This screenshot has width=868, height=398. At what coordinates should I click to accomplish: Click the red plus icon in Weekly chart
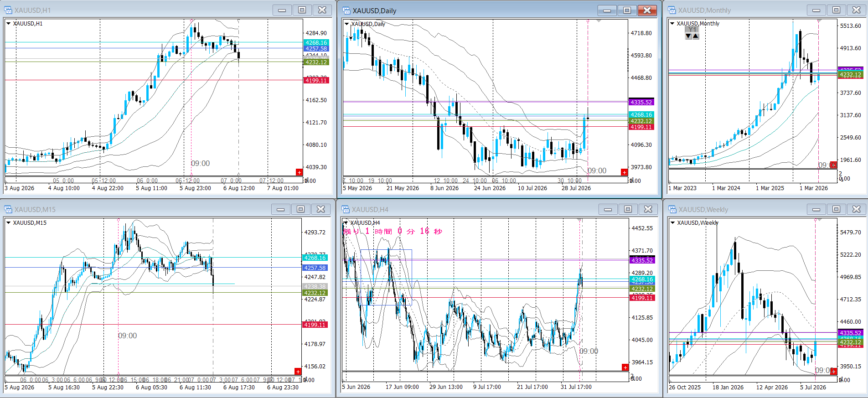point(833,371)
